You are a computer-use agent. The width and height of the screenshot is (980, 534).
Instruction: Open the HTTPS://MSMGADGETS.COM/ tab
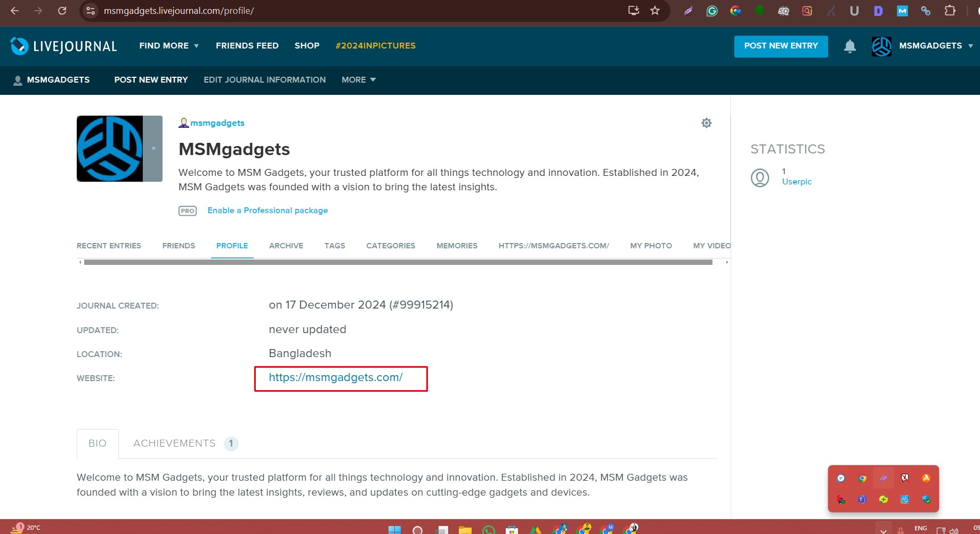pyautogui.click(x=554, y=246)
